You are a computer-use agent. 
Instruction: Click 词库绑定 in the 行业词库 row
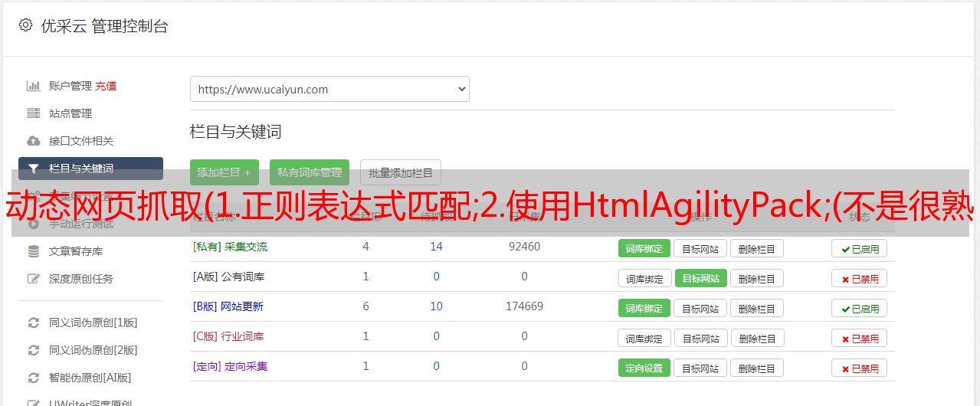[644, 338]
